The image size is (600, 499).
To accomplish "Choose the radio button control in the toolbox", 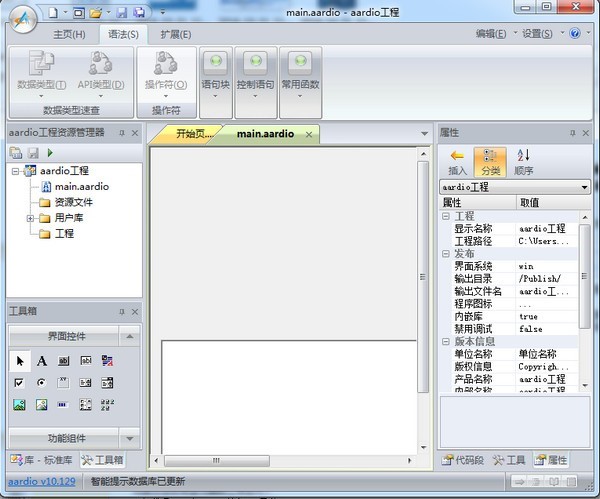I will 42,383.
